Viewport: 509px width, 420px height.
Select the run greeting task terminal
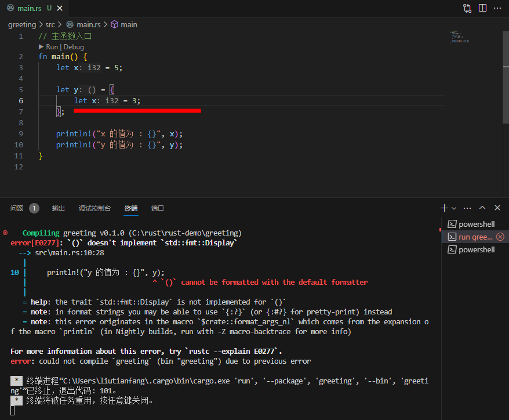pyautogui.click(x=475, y=237)
